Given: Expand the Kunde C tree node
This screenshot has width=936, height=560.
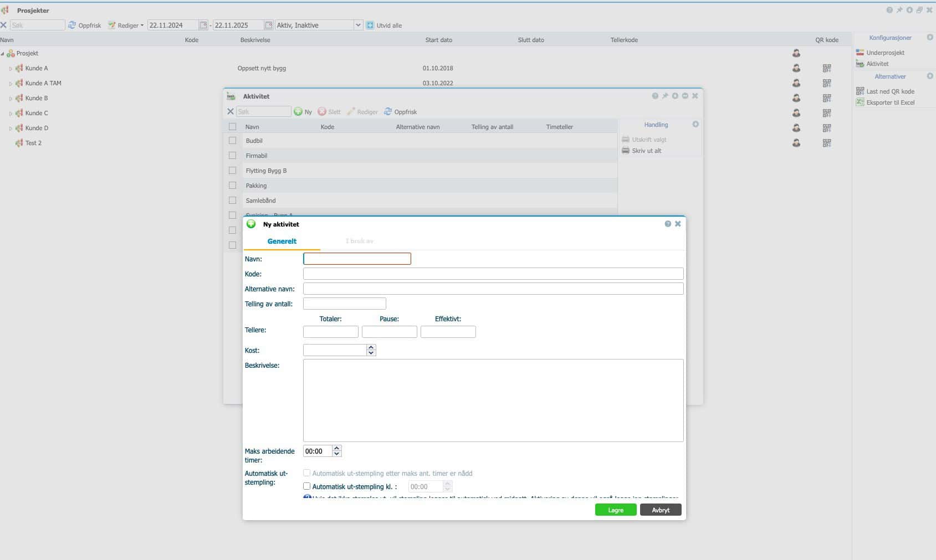Looking at the screenshot, I should click(x=11, y=114).
